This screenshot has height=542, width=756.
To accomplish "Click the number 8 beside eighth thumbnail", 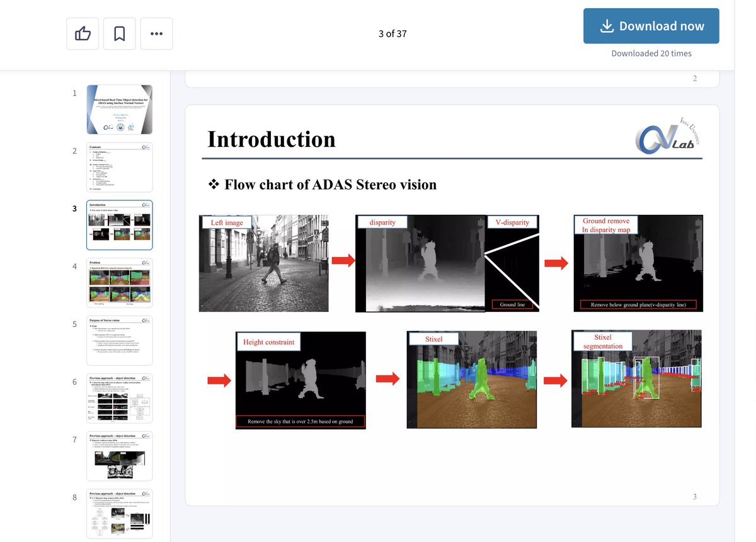I will 74,497.
